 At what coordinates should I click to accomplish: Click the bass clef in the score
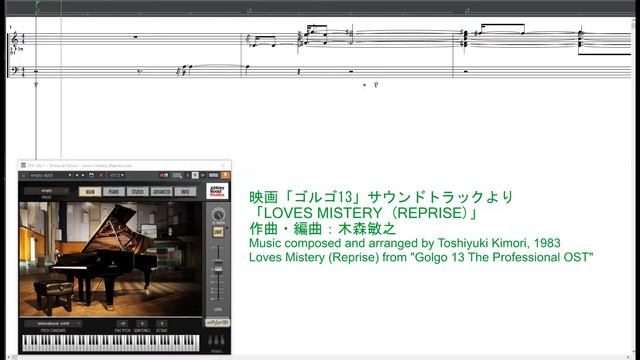(15, 71)
